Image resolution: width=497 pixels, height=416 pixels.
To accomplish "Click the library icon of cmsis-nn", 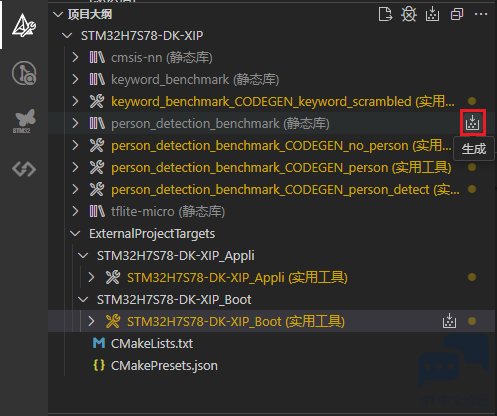I will click(97, 57).
